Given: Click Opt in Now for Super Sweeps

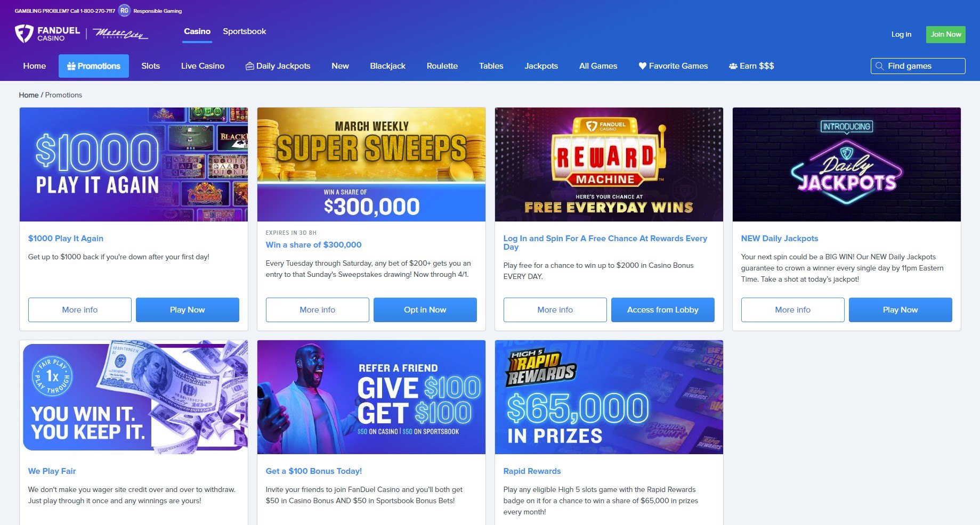Looking at the screenshot, I should click(x=425, y=310).
